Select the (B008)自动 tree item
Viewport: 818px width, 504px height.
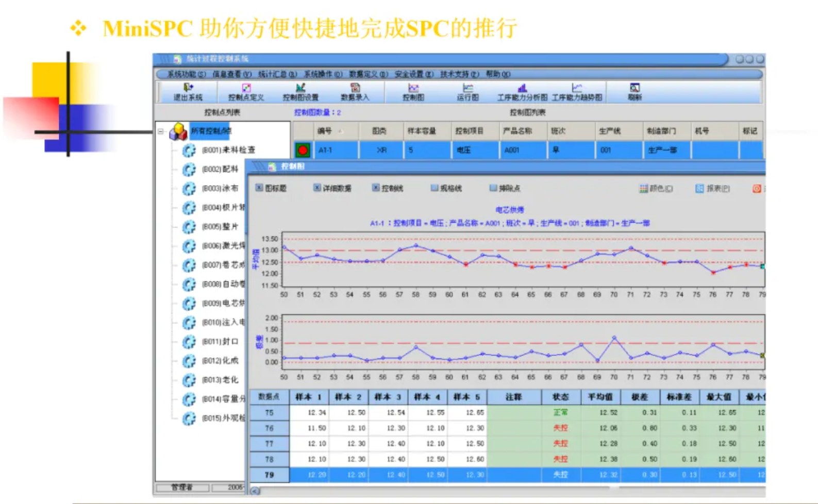pos(223,284)
